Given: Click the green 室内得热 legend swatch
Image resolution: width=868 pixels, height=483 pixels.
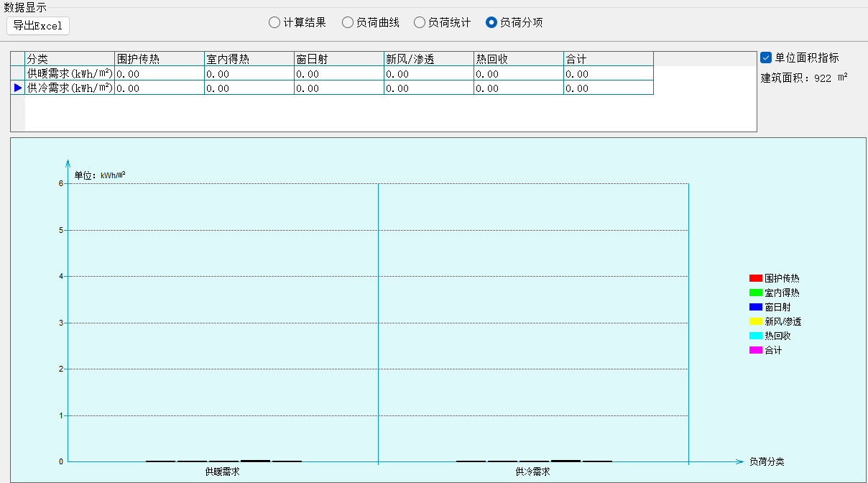Looking at the screenshot, I should coord(755,293).
